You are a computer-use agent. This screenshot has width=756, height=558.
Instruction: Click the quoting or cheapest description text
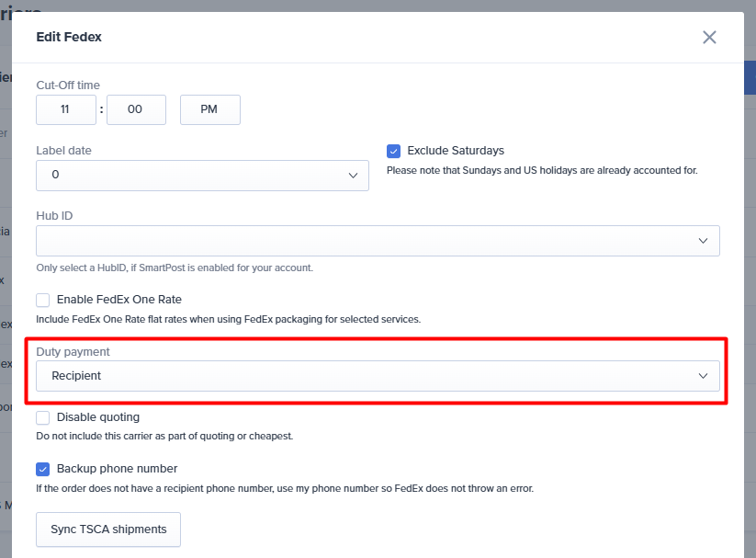pyautogui.click(x=164, y=437)
